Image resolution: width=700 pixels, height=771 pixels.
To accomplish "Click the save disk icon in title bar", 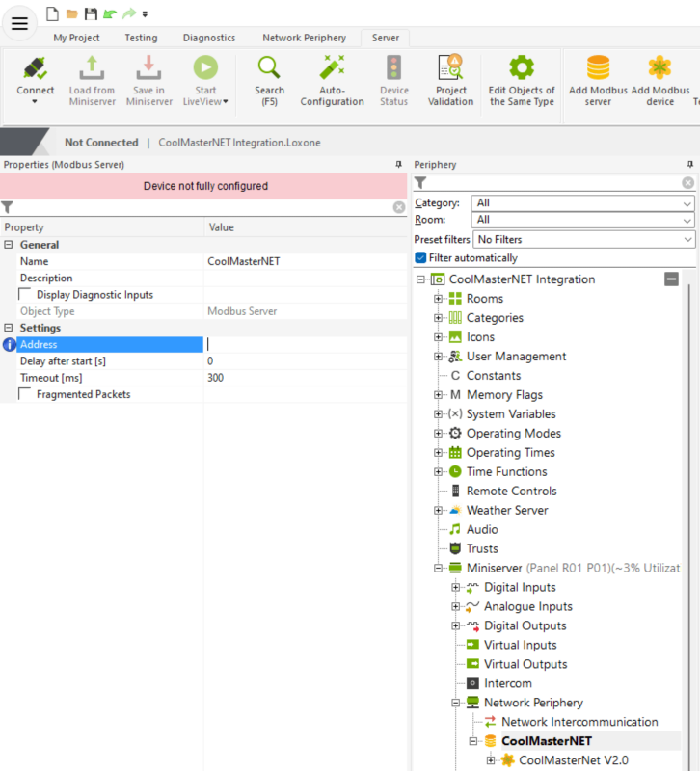I will pyautogui.click(x=91, y=13).
